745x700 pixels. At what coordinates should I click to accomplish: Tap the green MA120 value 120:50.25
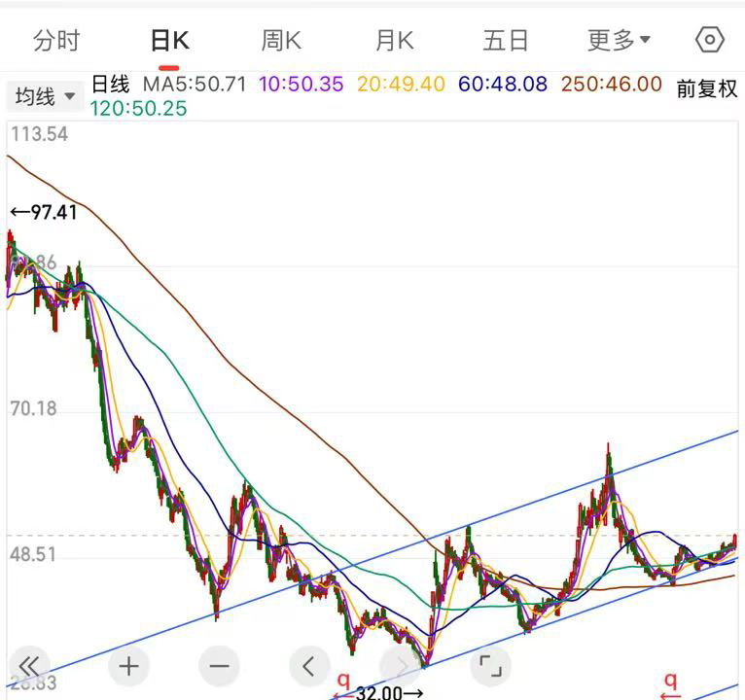pos(139,109)
